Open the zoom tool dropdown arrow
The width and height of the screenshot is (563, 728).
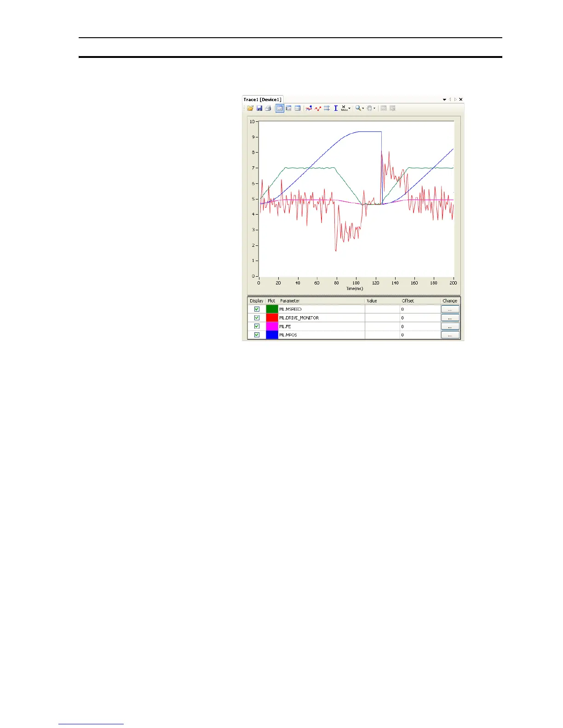click(363, 108)
